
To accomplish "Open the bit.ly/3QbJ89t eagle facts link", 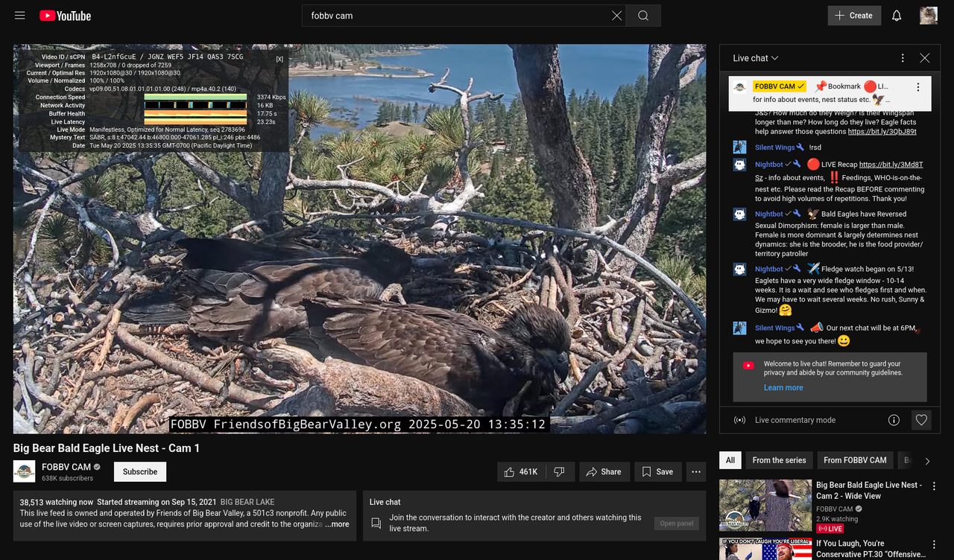I will coord(882,131).
